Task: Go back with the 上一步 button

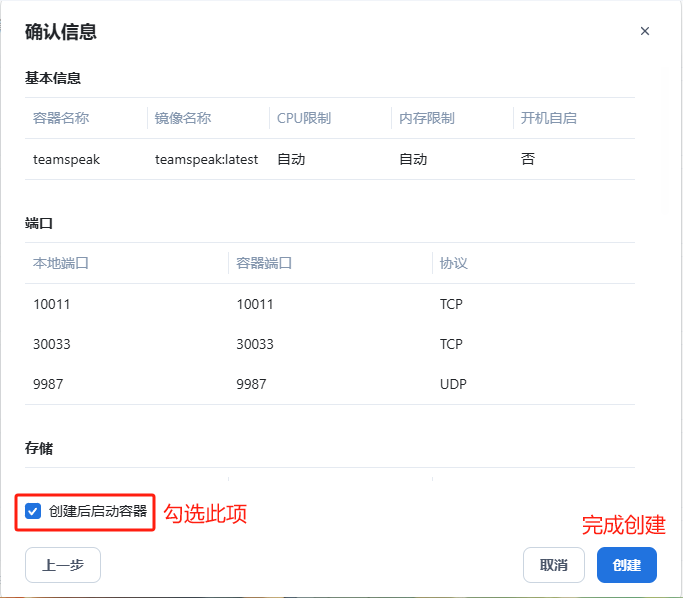Action: click(x=63, y=564)
